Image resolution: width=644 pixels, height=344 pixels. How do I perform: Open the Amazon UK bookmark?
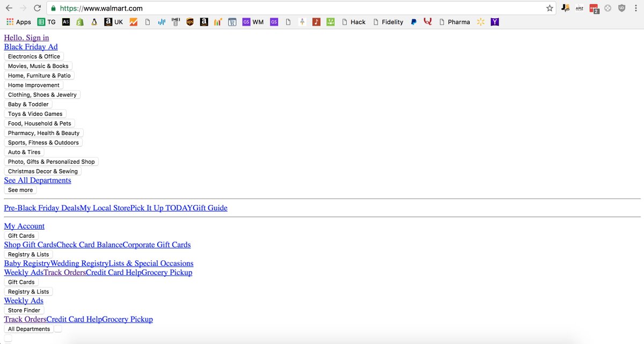(x=114, y=22)
